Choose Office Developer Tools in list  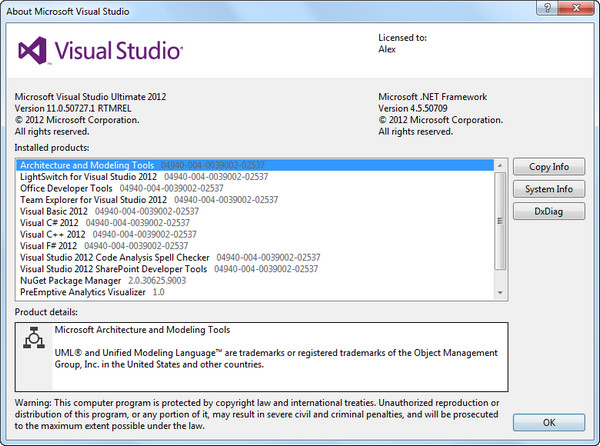click(x=66, y=188)
